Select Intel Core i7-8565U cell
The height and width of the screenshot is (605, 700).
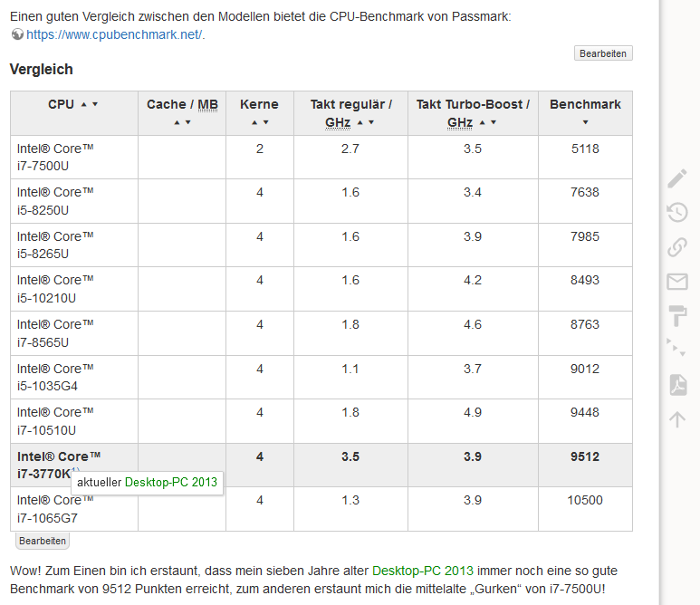click(74, 333)
